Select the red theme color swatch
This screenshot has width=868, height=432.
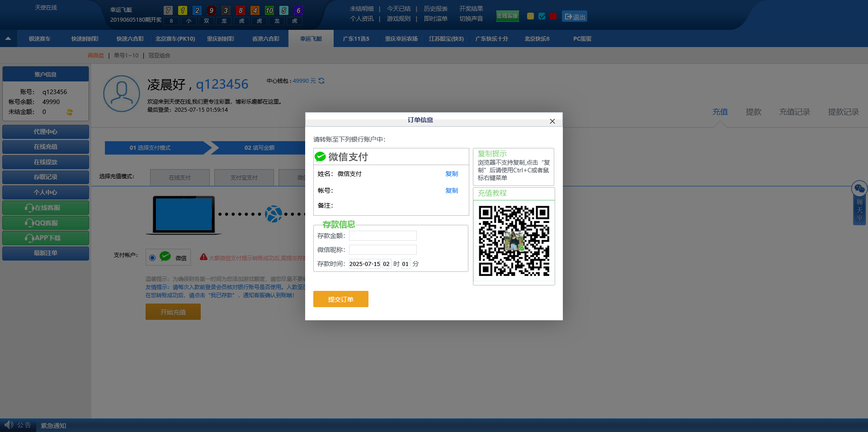(553, 16)
